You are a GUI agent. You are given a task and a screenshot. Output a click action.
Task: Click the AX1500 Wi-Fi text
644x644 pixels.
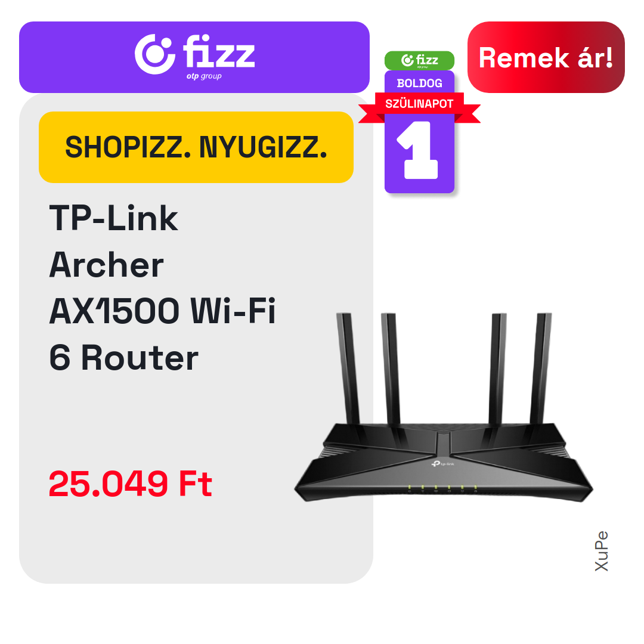pos(162,311)
